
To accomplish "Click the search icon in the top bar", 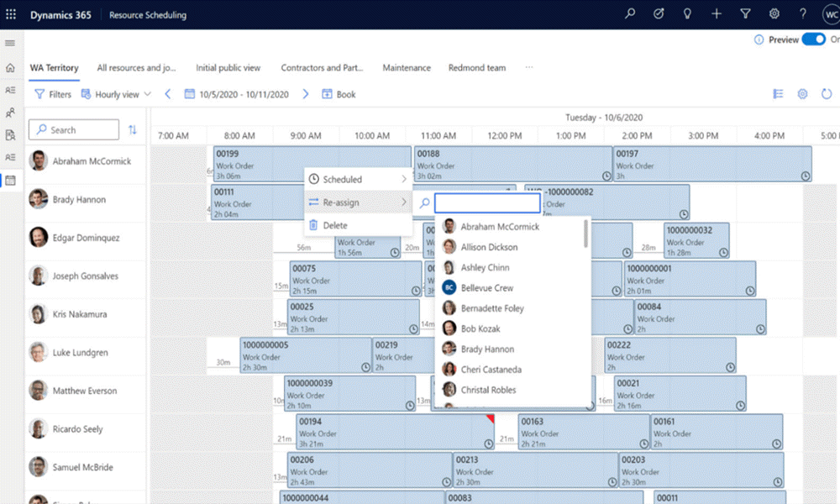I will point(628,13).
